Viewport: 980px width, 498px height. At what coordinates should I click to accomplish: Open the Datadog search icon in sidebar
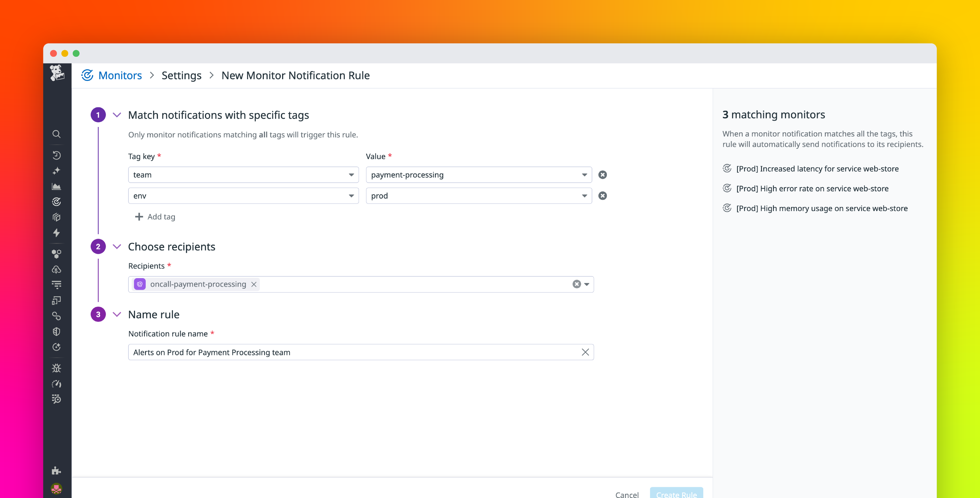pos(56,134)
